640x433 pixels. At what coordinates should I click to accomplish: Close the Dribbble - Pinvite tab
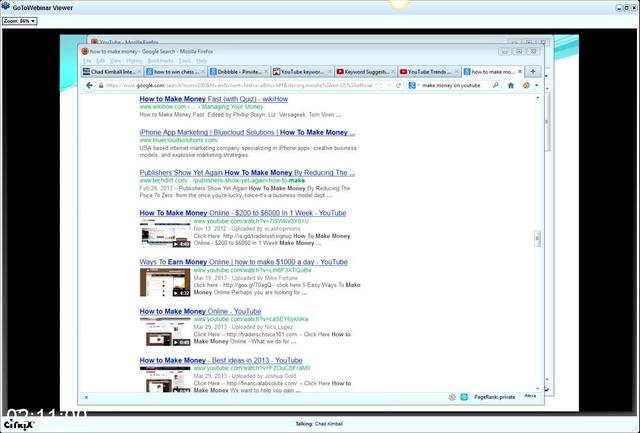266,72
